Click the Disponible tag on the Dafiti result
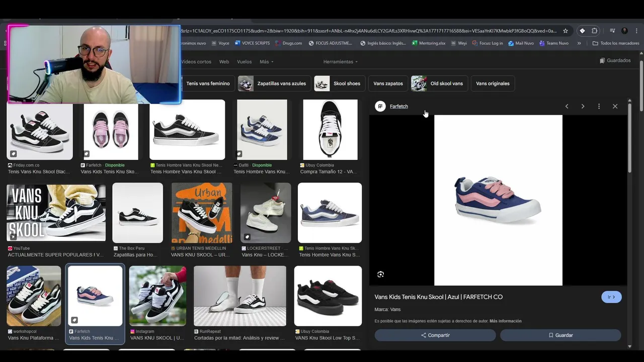 click(262, 165)
